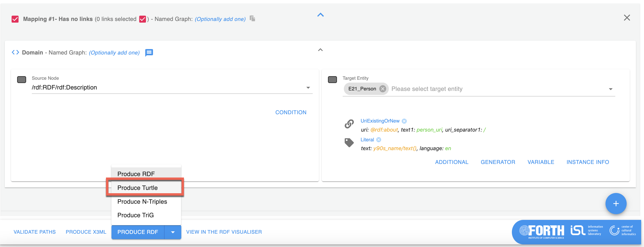Toggle the Source Node checkbox

coord(21,80)
